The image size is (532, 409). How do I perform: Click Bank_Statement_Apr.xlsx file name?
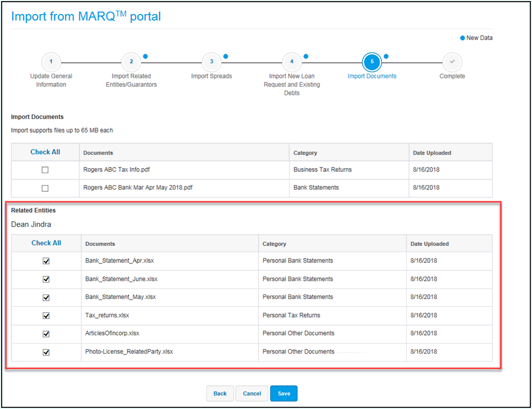[x=119, y=261]
